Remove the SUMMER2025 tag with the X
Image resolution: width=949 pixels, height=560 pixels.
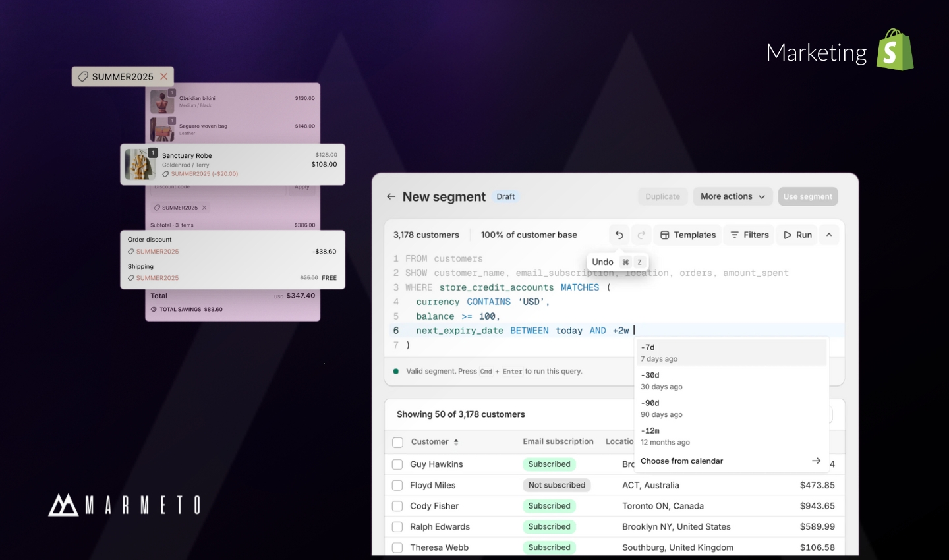[x=164, y=76]
